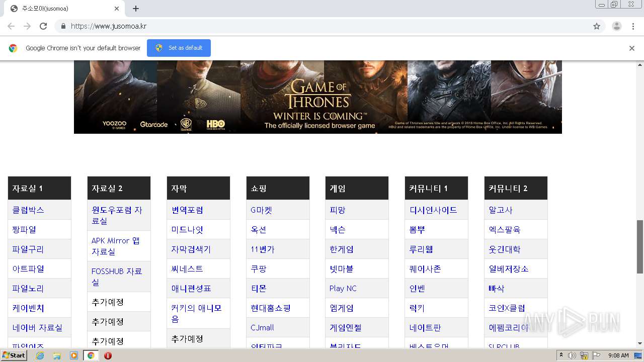
Task: Open the 웃긴대학 link
Action: (505, 249)
